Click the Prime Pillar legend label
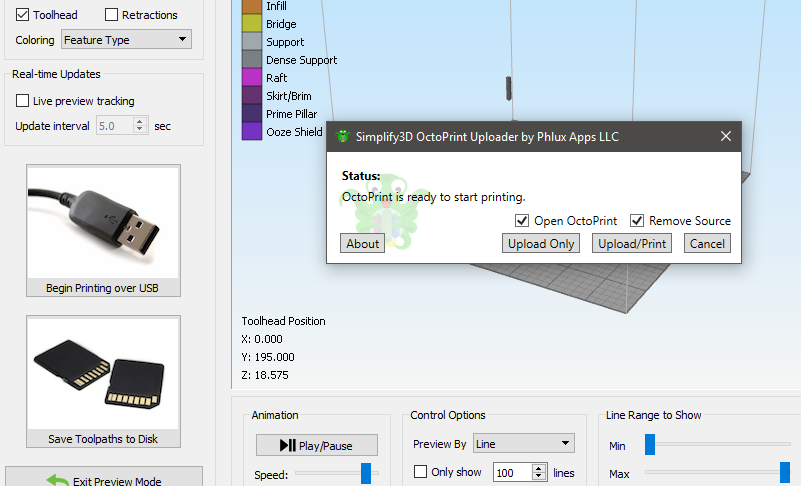Screen dimensions: 801x486 292,113
